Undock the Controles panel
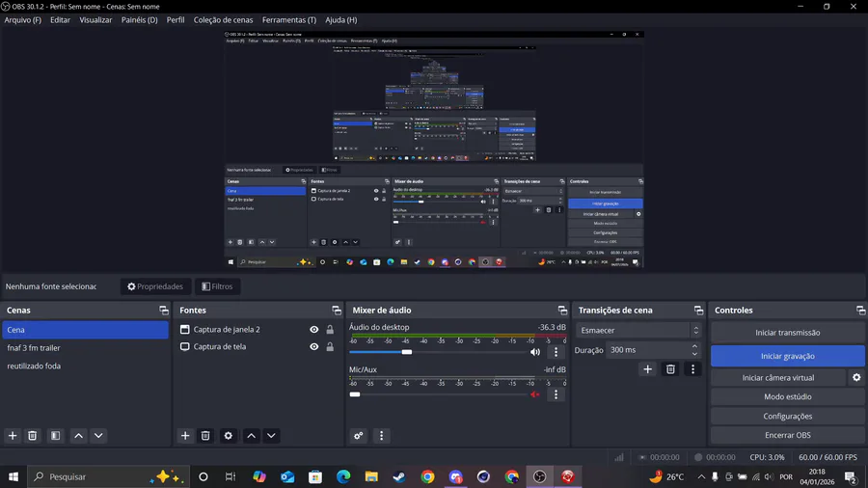868x488 pixels. pos(860,311)
